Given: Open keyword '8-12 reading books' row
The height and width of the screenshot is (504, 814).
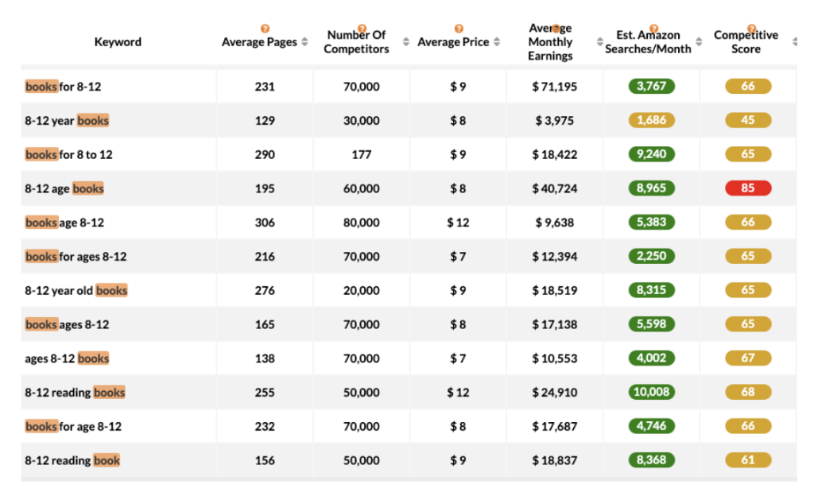Looking at the screenshot, I should pyautogui.click(x=75, y=393).
